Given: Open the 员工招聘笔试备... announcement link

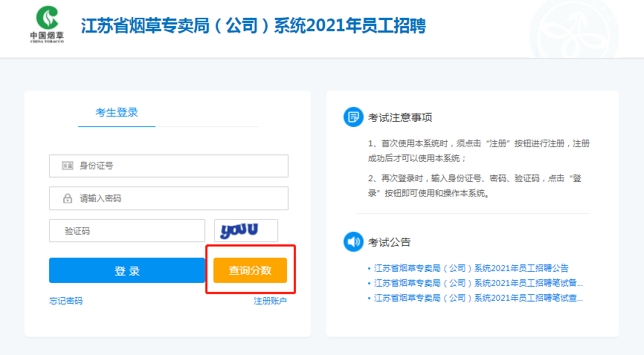Looking at the screenshot, I should [478, 283].
